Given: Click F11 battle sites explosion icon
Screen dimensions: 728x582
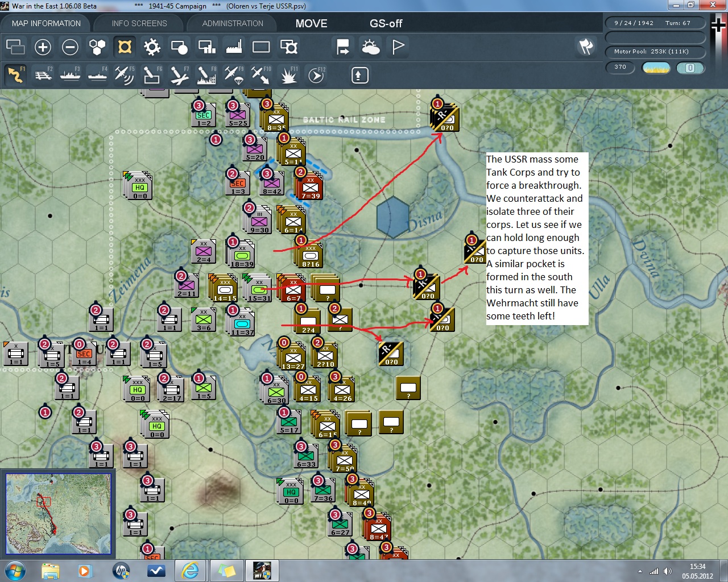Looking at the screenshot, I should (288, 75).
